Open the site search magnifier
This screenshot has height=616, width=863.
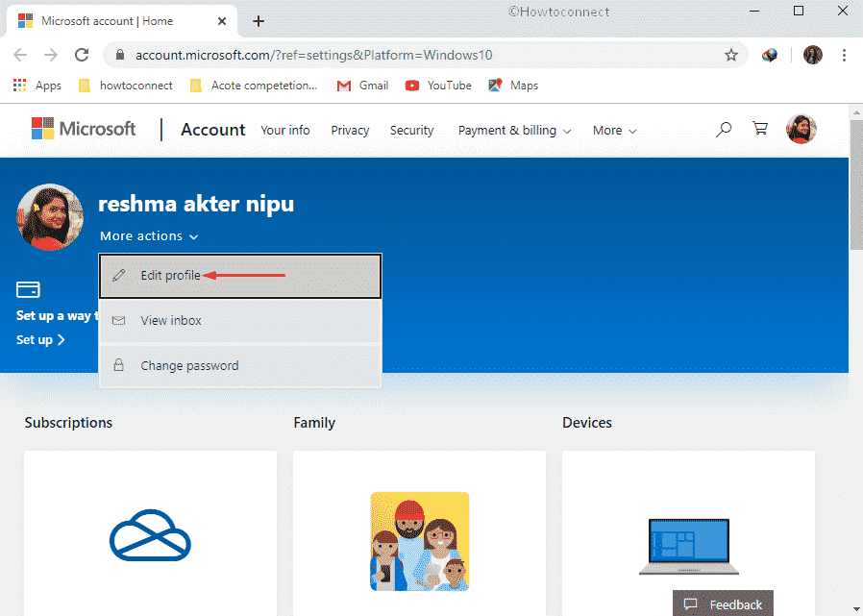[724, 130]
